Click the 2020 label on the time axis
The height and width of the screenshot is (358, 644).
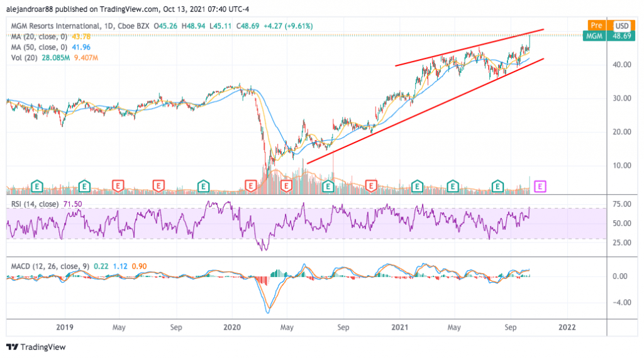[x=231, y=327]
